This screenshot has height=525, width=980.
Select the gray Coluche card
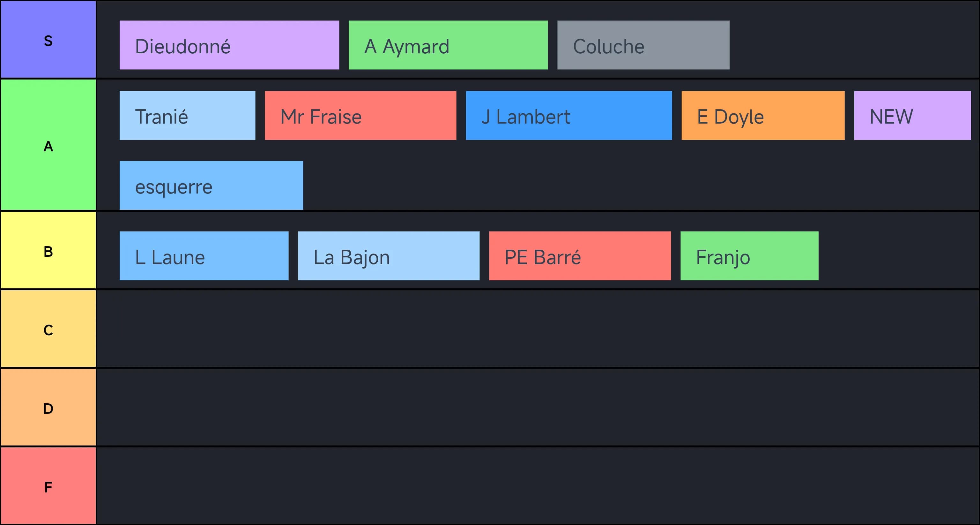[x=643, y=45]
